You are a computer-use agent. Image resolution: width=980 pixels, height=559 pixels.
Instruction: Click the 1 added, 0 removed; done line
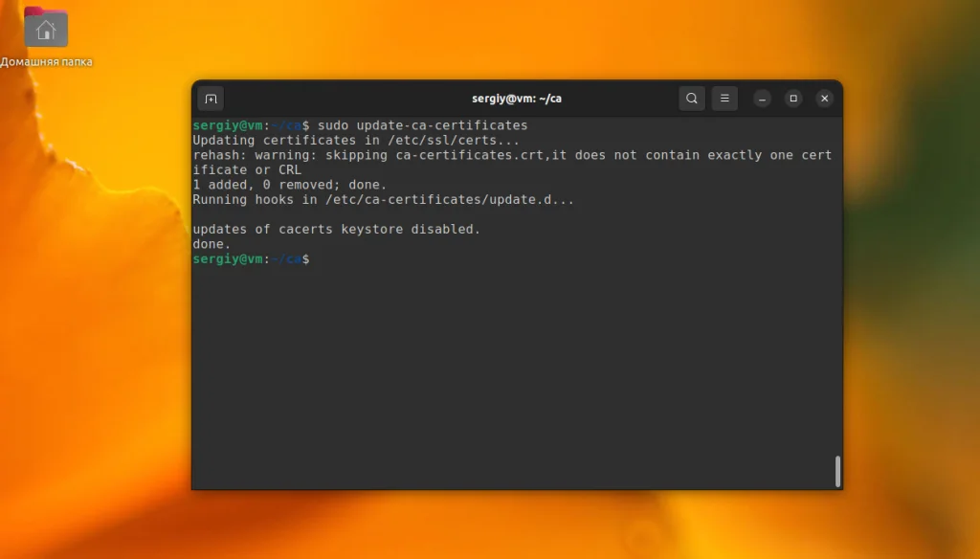(x=290, y=184)
